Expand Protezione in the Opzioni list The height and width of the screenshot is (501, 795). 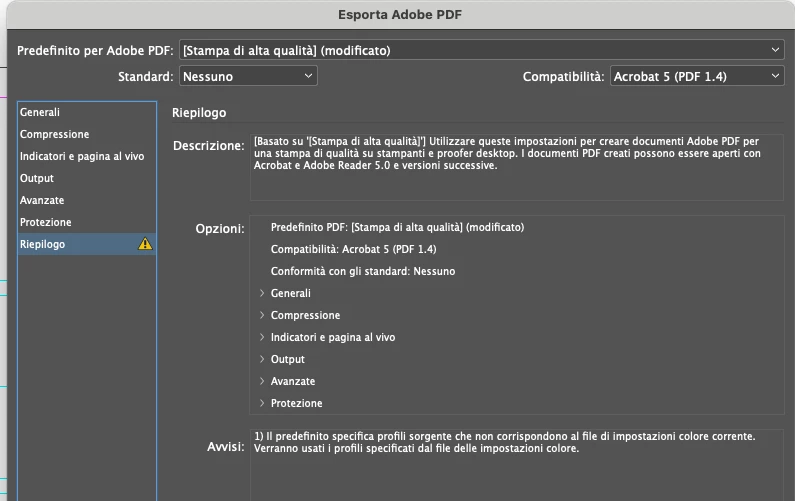tap(262, 403)
